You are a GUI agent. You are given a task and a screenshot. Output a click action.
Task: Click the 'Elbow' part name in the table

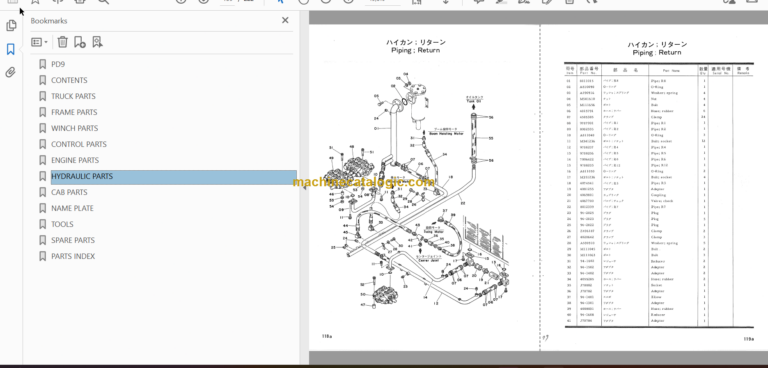[x=655, y=297]
